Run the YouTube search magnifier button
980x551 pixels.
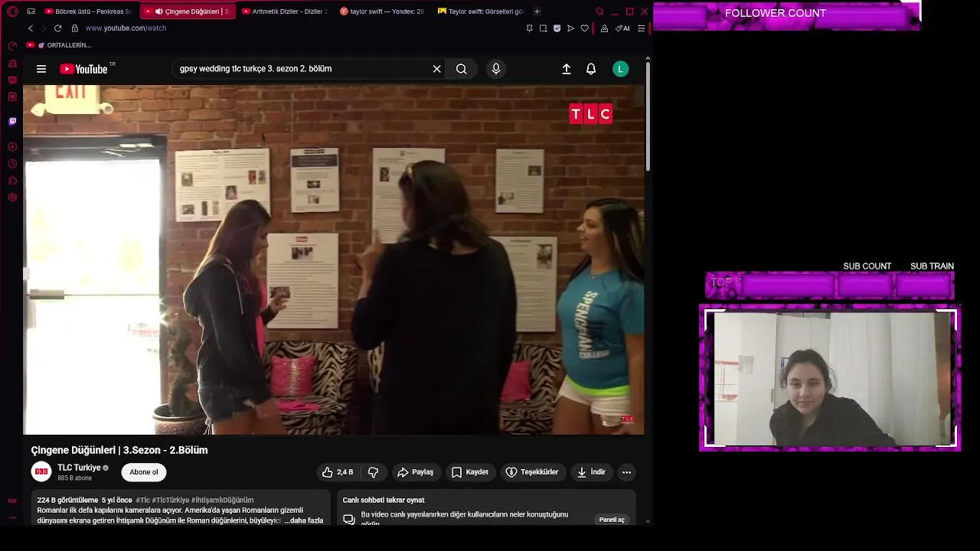tap(461, 69)
